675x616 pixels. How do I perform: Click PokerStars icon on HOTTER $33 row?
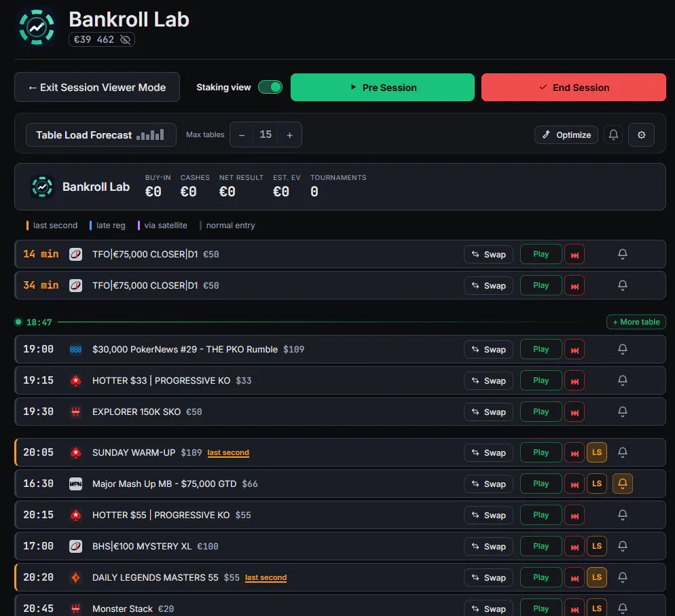pyautogui.click(x=76, y=380)
